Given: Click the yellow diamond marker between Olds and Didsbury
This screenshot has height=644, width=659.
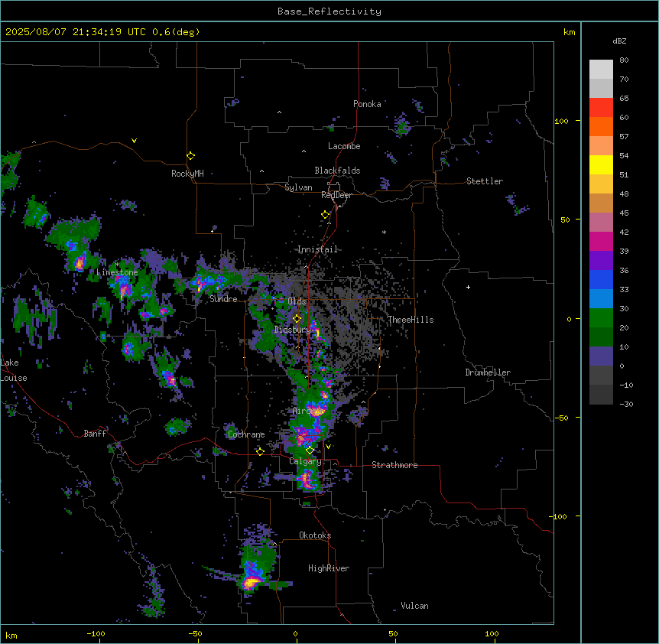Looking at the screenshot, I should (297, 319).
